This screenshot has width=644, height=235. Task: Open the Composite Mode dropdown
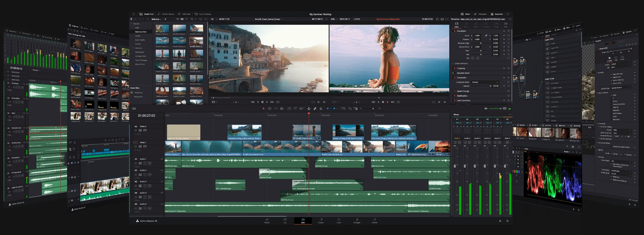pos(485,82)
